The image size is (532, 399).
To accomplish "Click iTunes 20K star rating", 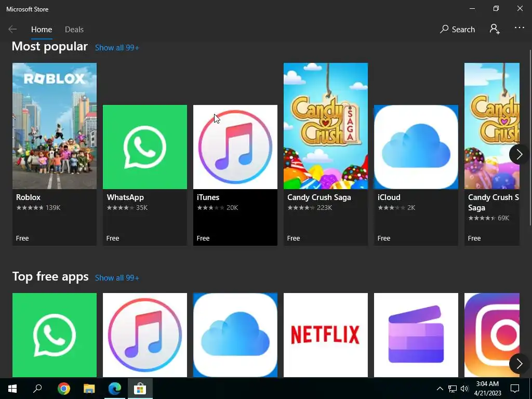I will pyautogui.click(x=218, y=208).
